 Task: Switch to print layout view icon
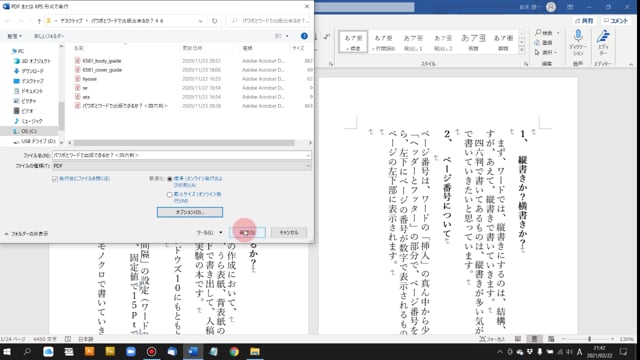pos(534,339)
